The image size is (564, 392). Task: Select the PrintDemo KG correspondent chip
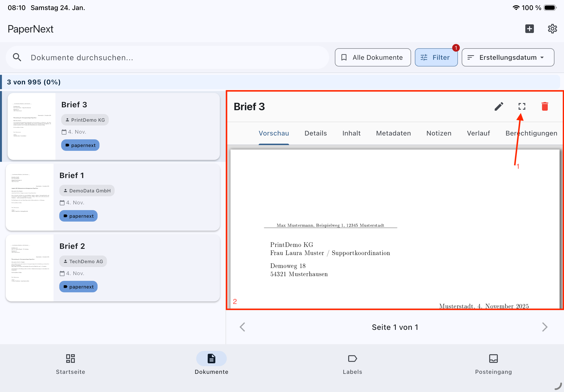click(x=85, y=120)
